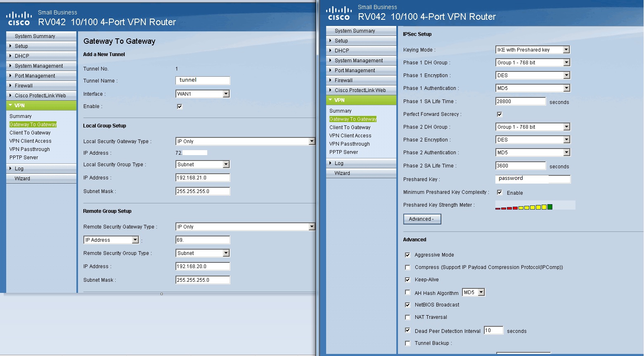The image size is (644, 356).
Task: Open the Phase 2 Encryption dropdown
Action: tap(533, 139)
